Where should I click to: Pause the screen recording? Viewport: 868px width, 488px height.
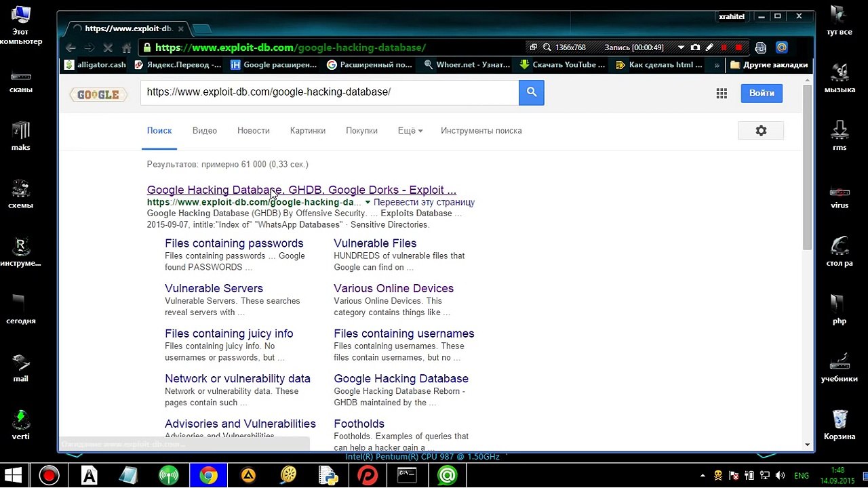(724, 47)
